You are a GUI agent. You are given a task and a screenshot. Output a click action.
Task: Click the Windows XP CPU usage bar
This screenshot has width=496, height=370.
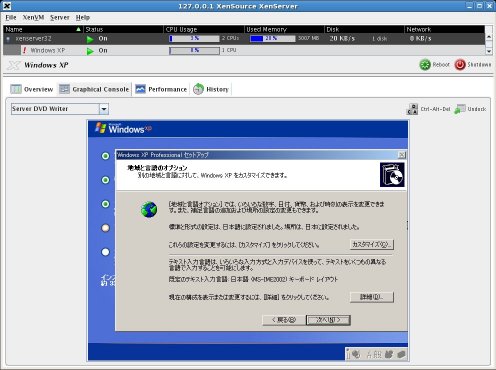click(x=194, y=50)
